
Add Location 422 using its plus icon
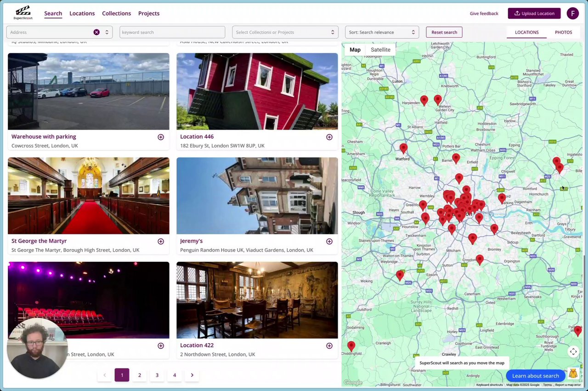[x=329, y=346]
